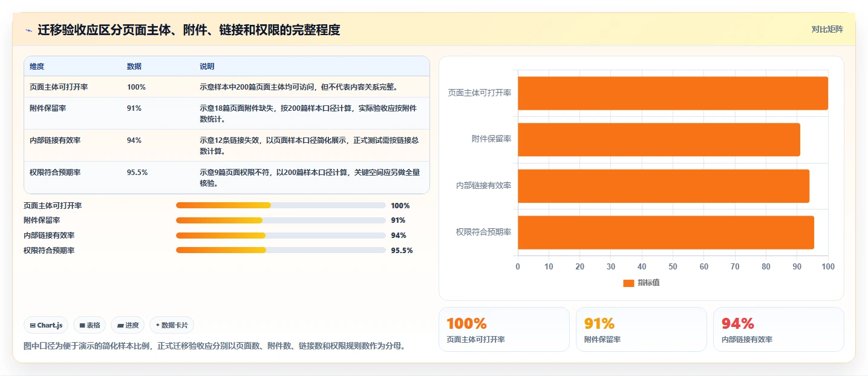Toggle the 指标值 legend swatch
Screen dimensions: 868x376
[x=628, y=283]
